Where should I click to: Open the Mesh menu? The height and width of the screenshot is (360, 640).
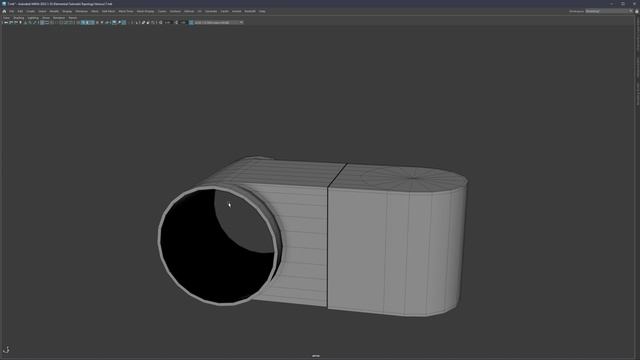(x=95, y=11)
